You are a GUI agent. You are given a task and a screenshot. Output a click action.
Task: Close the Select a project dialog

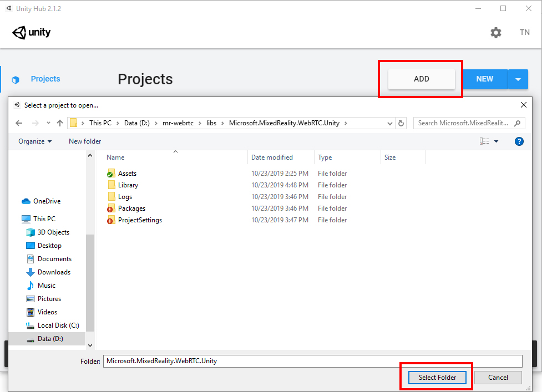[523, 105]
